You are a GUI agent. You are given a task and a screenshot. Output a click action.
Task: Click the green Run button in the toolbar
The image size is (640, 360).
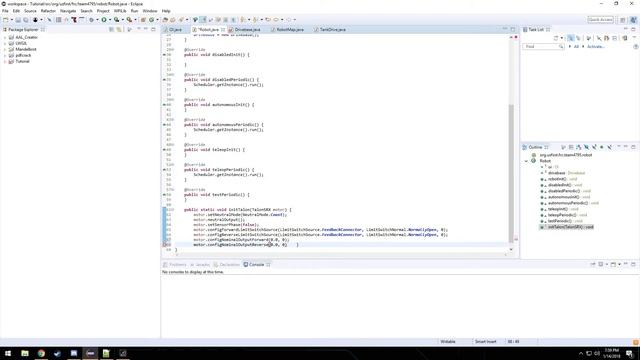104,20
